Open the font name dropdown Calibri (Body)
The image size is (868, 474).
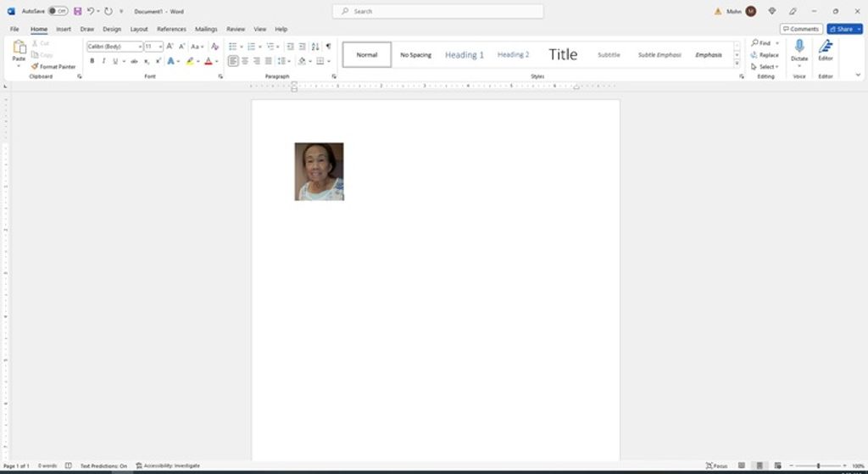coord(140,47)
